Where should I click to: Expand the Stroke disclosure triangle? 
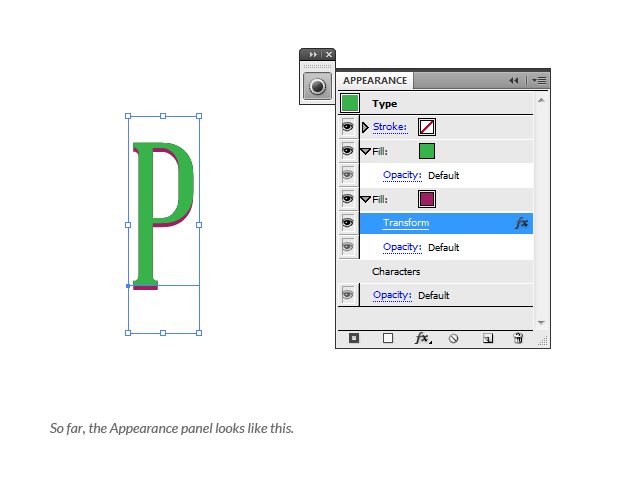(365, 127)
